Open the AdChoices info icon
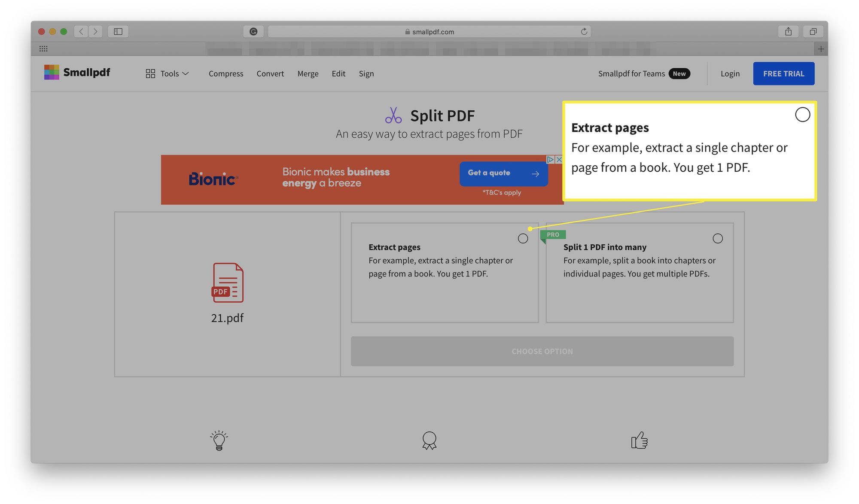859x504 pixels. (x=550, y=159)
